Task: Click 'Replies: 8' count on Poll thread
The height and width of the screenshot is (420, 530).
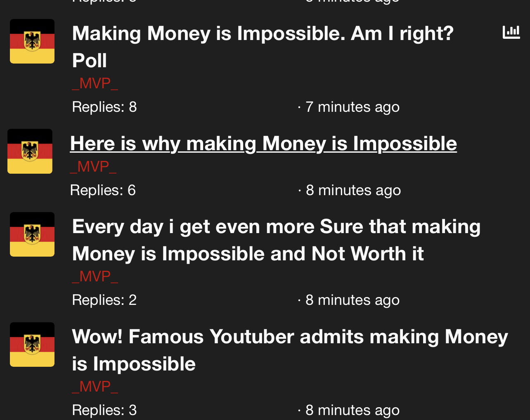Action: pyautogui.click(x=104, y=107)
